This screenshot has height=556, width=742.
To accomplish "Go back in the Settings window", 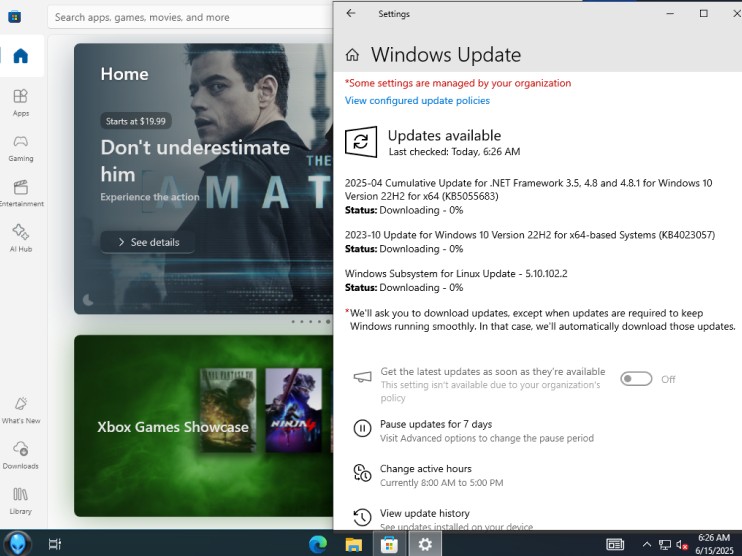I will (351, 14).
